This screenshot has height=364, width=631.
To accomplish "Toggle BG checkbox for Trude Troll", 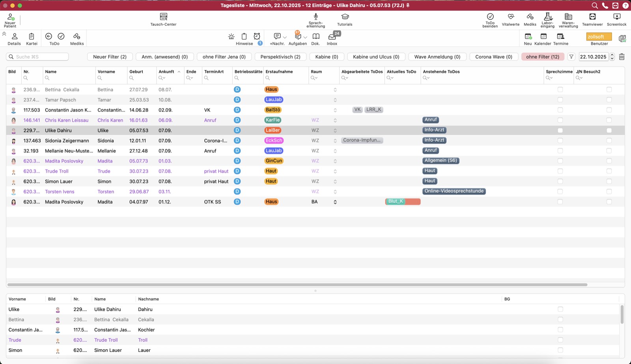I will (x=560, y=340).
